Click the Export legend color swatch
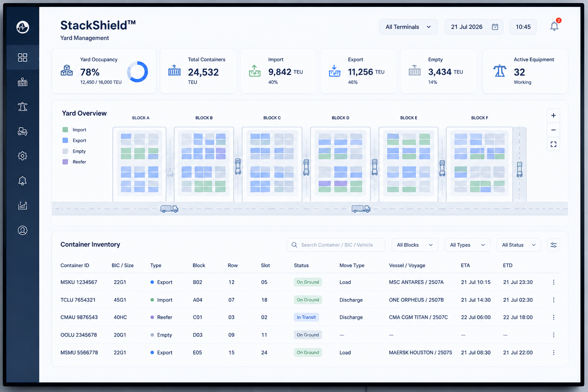 click(x=65, y=140)
